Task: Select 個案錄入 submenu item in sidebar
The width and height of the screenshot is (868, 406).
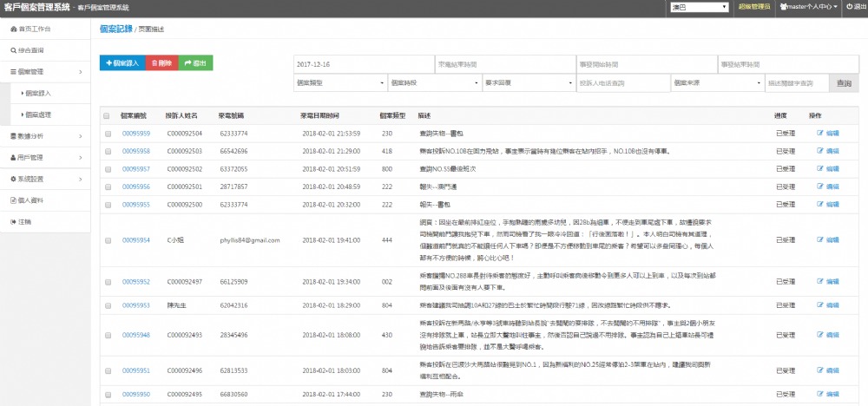Action: [50, 94]
